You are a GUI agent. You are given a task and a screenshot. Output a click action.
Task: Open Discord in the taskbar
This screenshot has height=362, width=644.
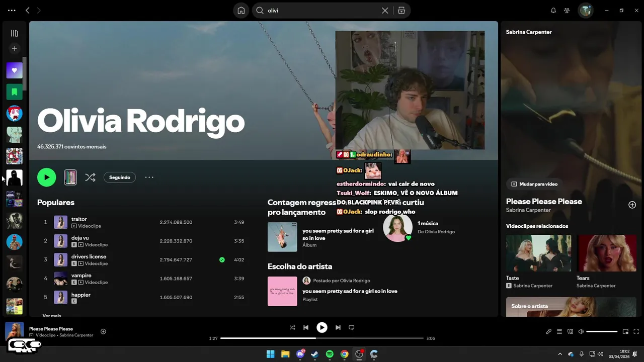point(300,354)
